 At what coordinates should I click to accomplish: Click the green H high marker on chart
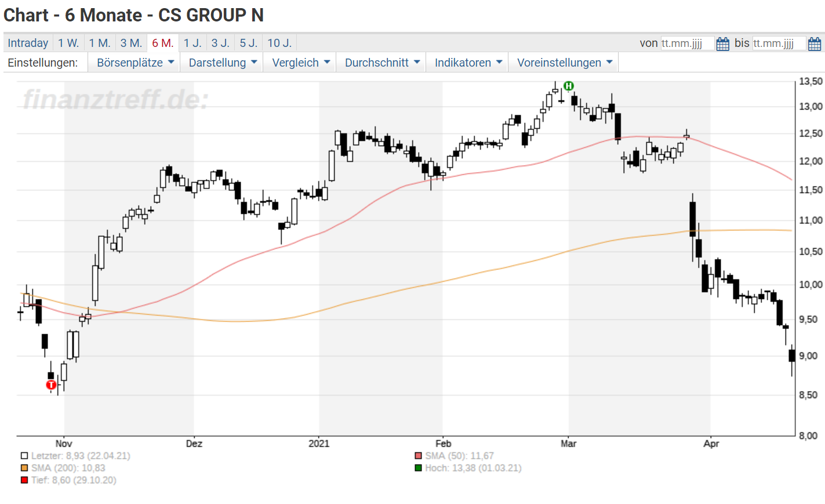coord(569,86)
